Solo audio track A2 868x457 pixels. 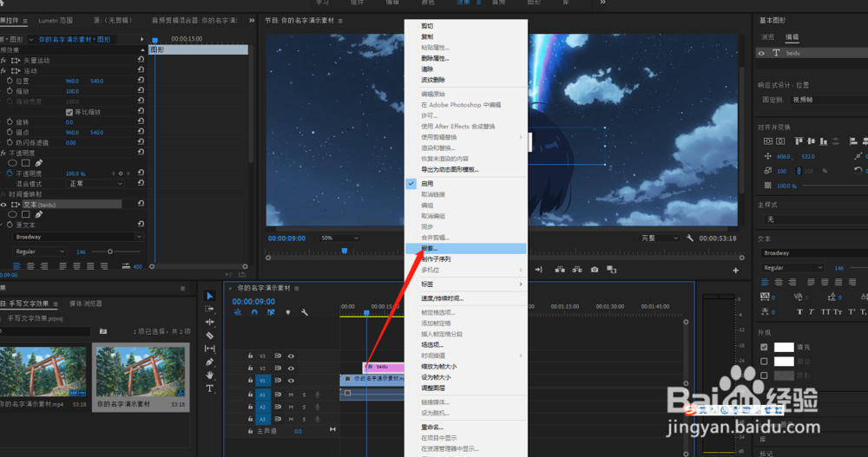pyautogui.click(x=304, y=407)
